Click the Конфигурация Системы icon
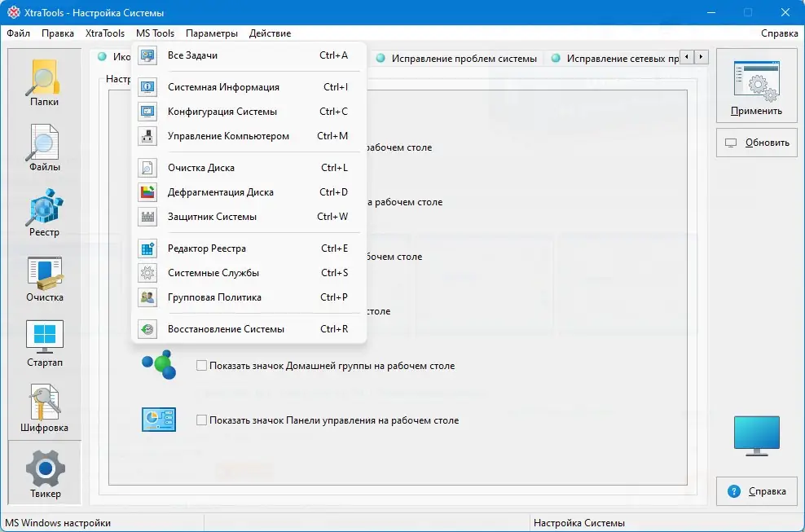This screenshot has height=532, width=805. click(x=147, y=112)
